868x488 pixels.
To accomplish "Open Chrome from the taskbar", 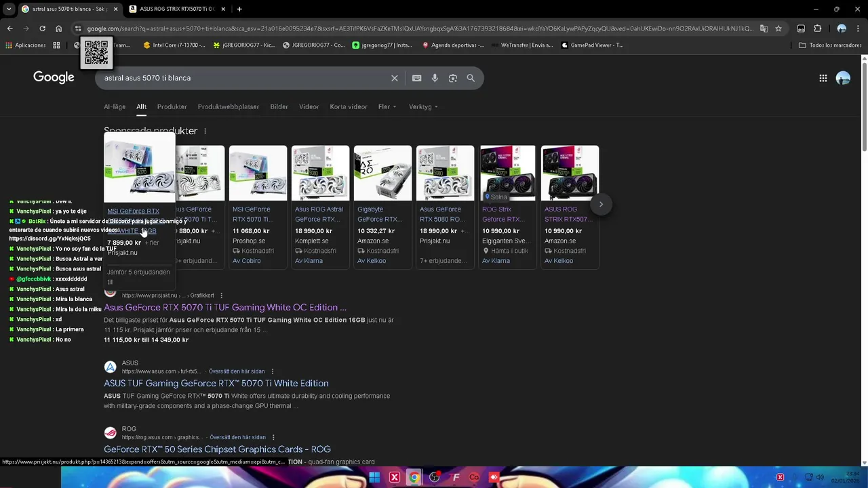I will pyautogui.click(x=414, y=477).
